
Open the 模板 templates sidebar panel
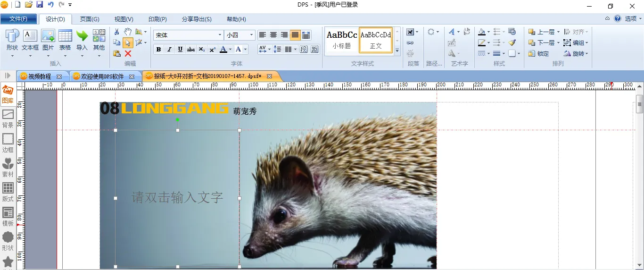pyautogui.click(x=8, y=217)
